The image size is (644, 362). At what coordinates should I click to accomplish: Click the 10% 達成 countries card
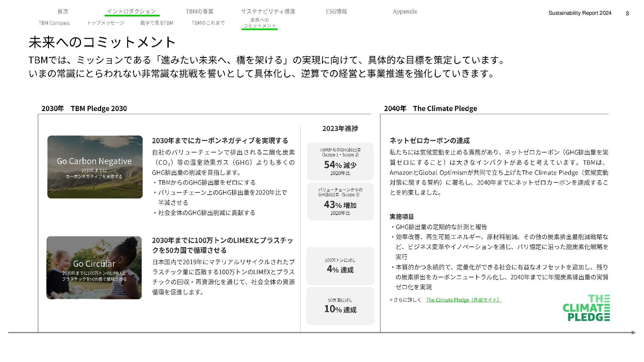340,306
